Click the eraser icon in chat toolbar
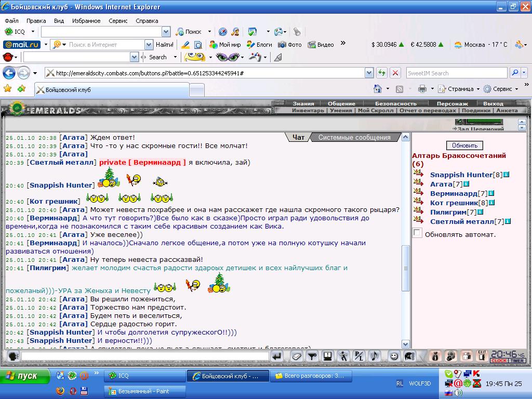Image resolution: width=532 pixels, height=399 pixels. (296, 356)
